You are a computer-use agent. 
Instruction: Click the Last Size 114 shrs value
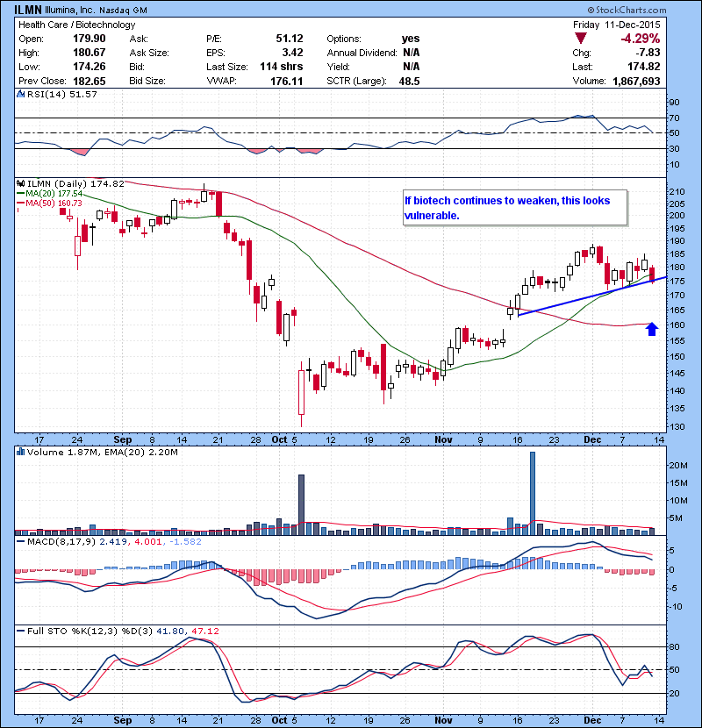(x=281, y=67)
